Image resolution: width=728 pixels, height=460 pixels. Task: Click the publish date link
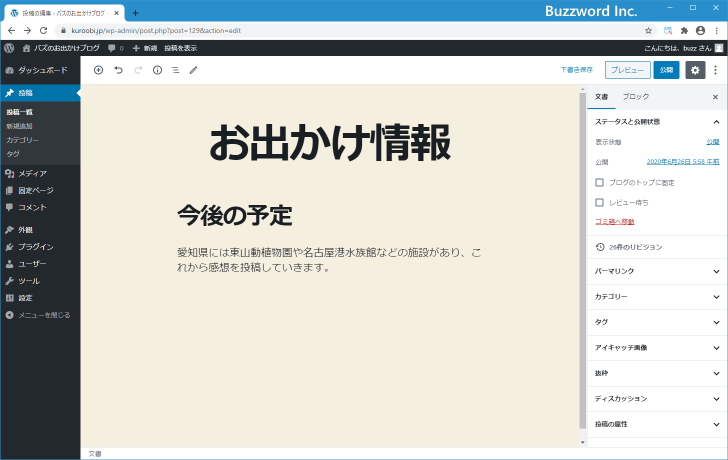(x=683, y=162)
